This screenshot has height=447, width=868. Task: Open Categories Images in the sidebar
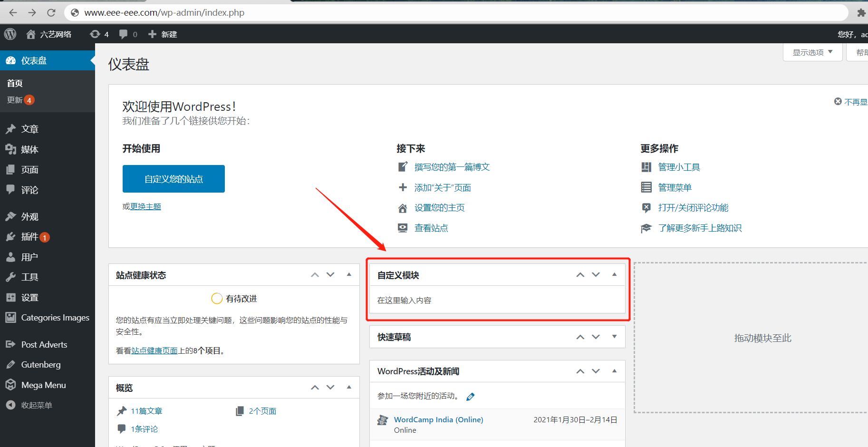click(x=55, y=318)
